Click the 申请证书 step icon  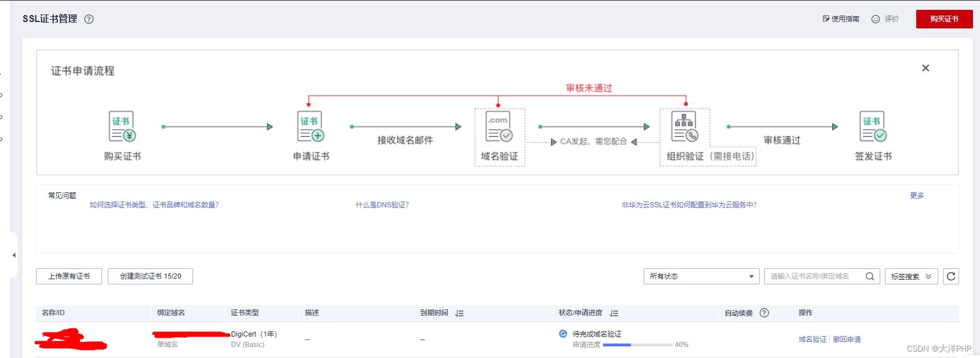coord(311,126)
